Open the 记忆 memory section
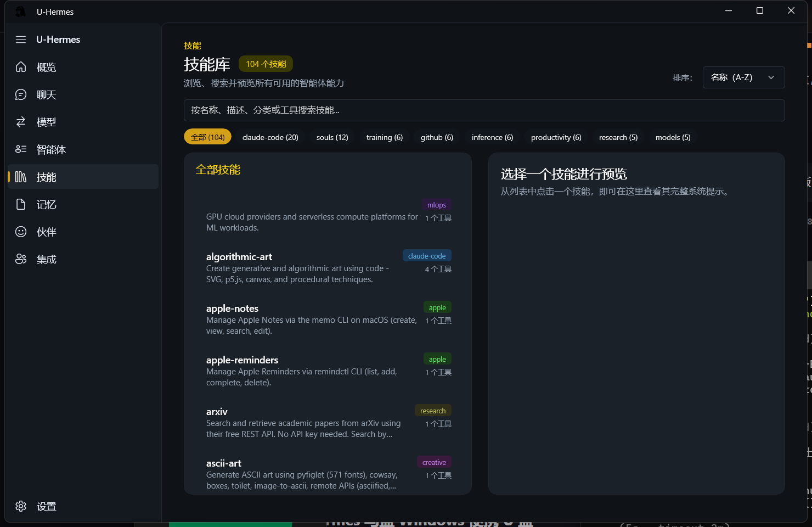 coord(46,204)
